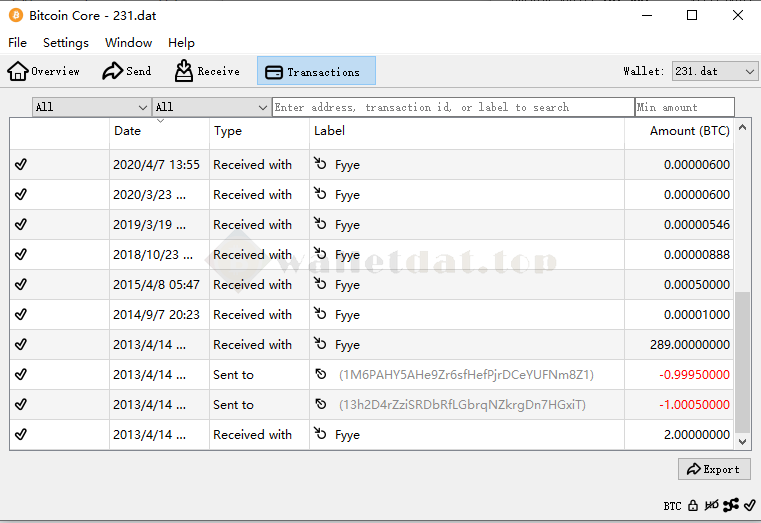This screenshot has height=523, width=761.
Task: Open the Wallet selector 231.dat dropdown
Action: 714,71
